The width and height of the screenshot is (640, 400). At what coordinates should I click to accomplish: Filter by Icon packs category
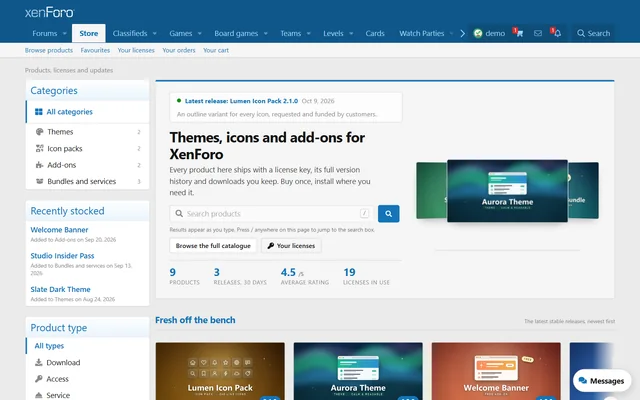tap(87, 148)
